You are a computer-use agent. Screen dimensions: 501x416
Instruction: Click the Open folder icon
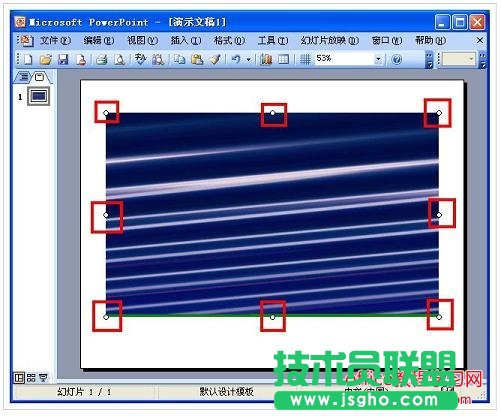point(46,60)
